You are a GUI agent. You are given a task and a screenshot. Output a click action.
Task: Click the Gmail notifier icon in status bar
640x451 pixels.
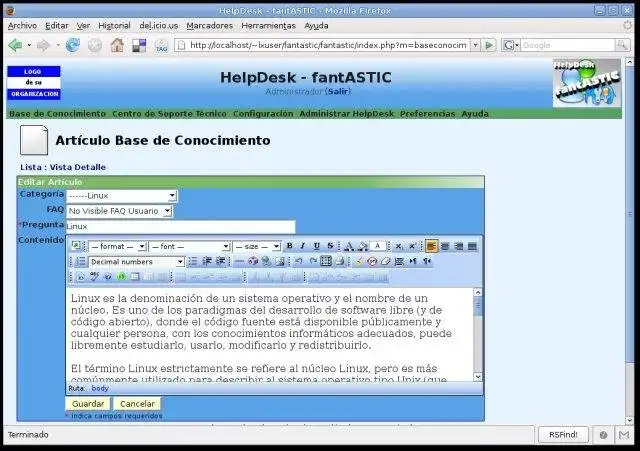(623, 435)
